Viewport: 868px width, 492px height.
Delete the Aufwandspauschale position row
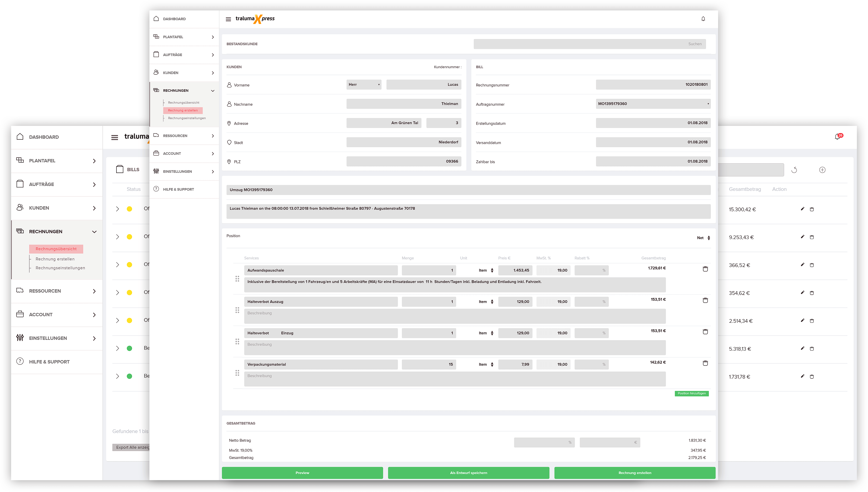click(705, 269)
